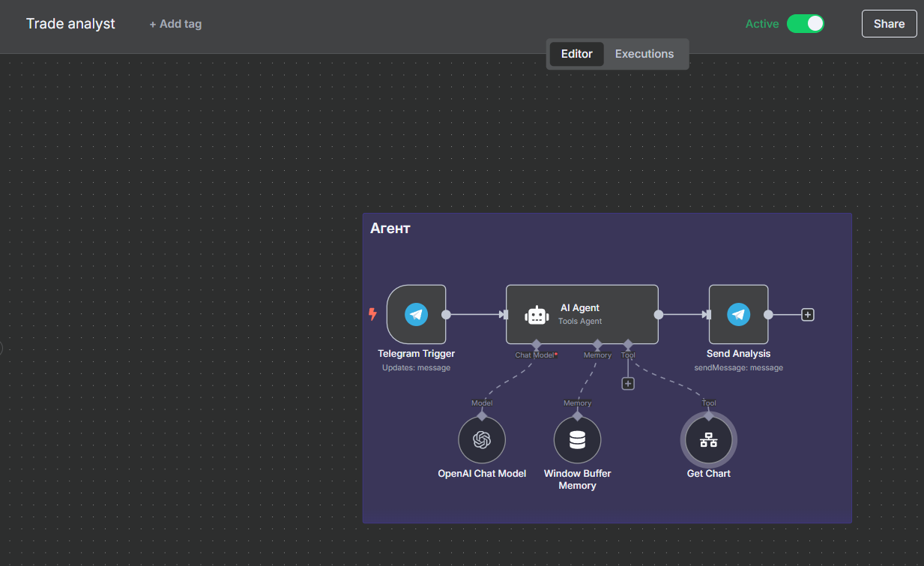Click the 'Updates: message' subtitle text

(416, 368)
